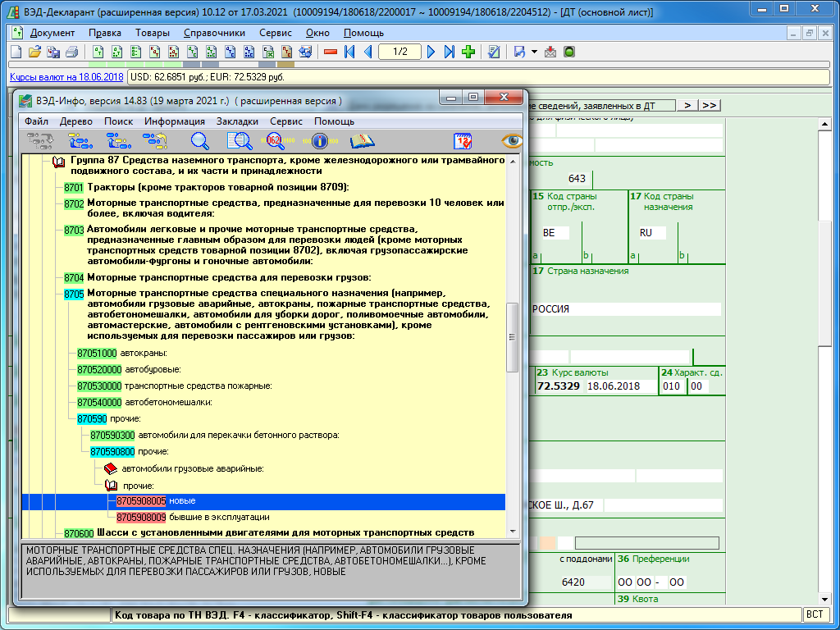
Task: Click the Курсы валют на 18.06.2018 link
Action: [66, 77]
